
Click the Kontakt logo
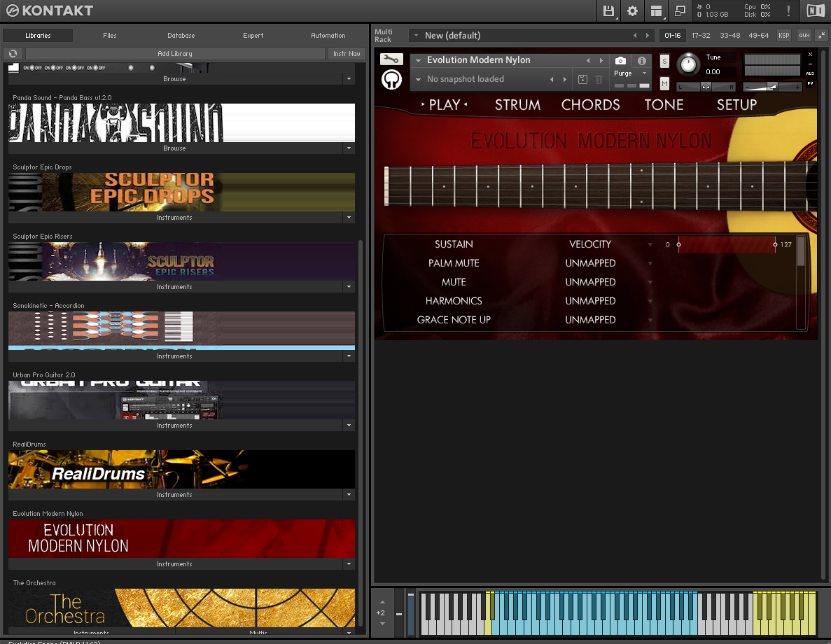50,10
